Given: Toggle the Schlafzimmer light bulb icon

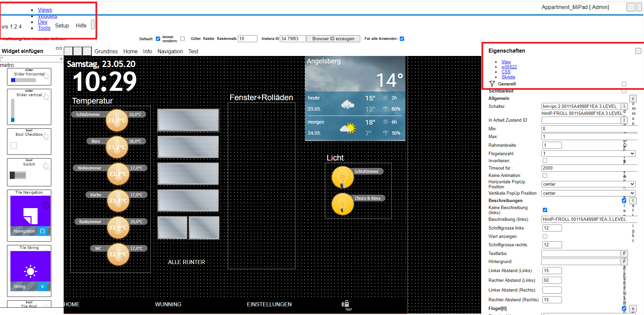Looking at the screenshot, I should pos(342,177).
